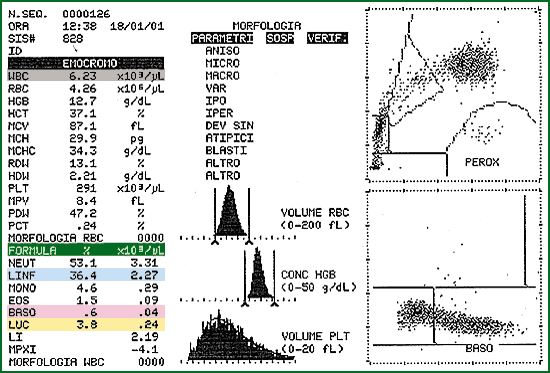Select the WBC unit x10³/µL
Screen dimensions: 550x373
point(140,76)
